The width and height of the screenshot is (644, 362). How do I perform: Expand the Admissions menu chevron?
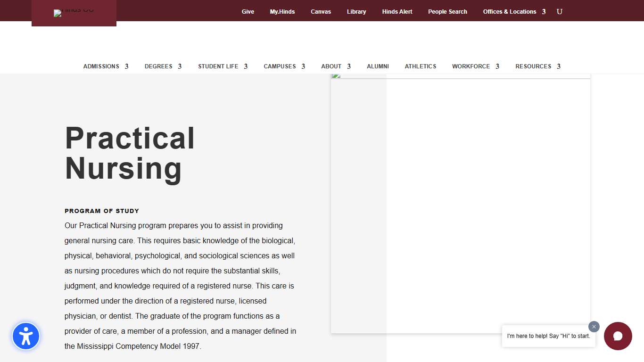tap(127, 66)
